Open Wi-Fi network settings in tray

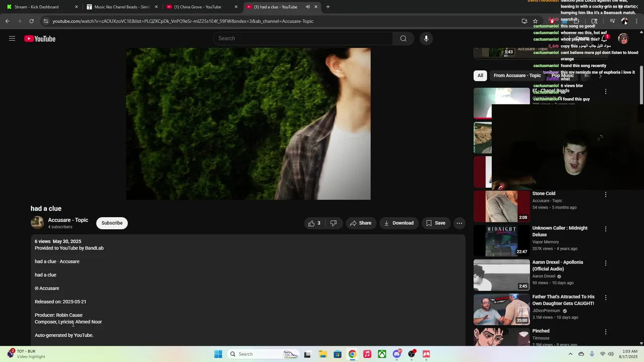(x=602, y=354)
